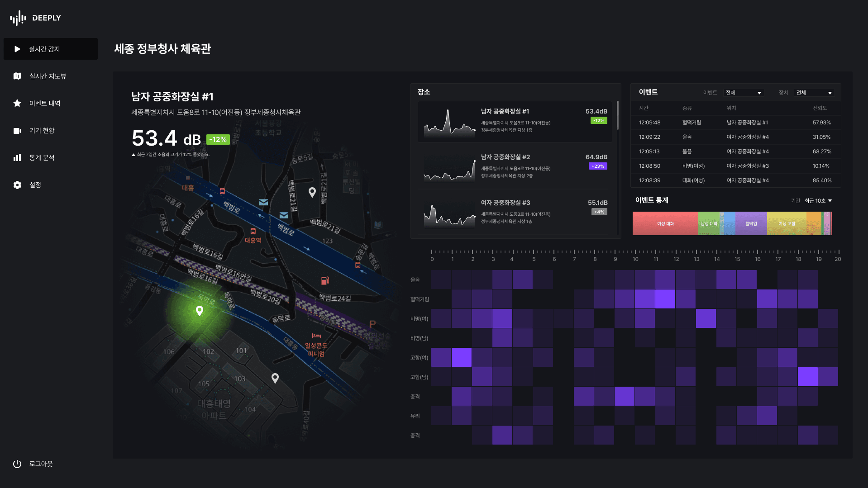Click the -12% badge next to 53.4 dB

(218, 140)
